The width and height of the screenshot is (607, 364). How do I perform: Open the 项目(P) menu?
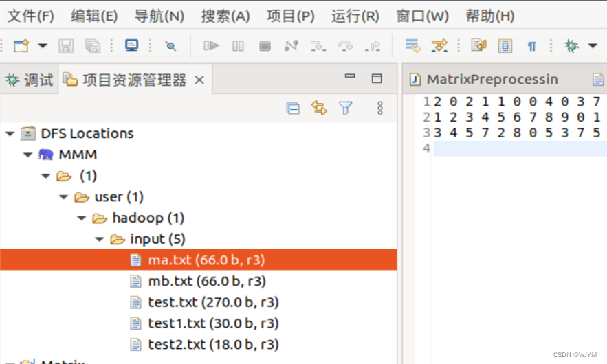pos(290,16)
